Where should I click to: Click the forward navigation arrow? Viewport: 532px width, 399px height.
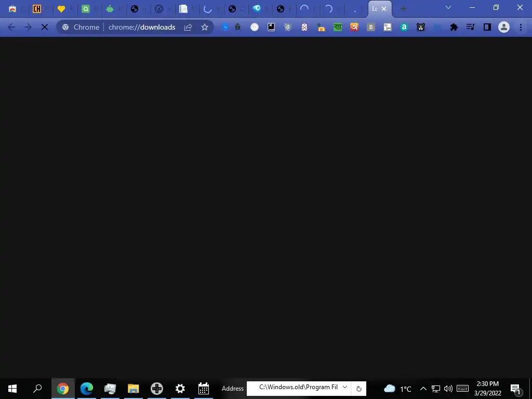tap(28, 27)
